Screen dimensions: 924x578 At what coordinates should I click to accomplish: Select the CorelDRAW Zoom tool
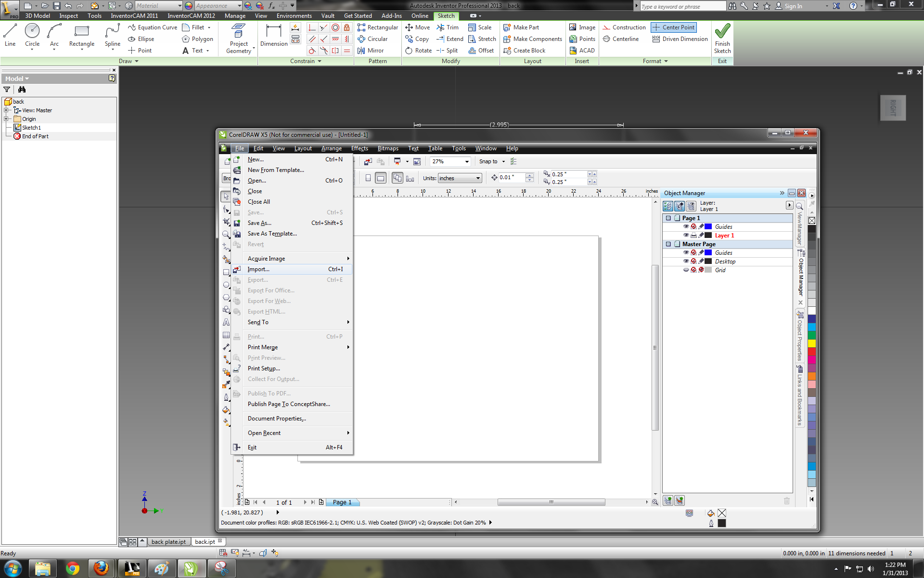coord(226,234)
